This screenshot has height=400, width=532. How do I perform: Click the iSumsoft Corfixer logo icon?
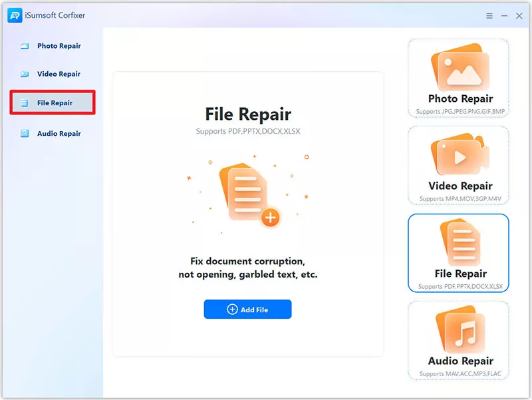click(15, 15)
